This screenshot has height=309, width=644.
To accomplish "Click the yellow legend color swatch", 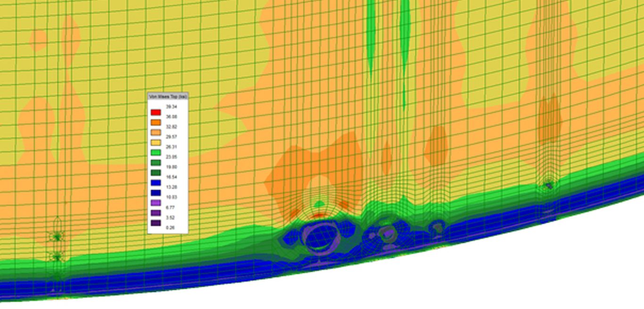I will click(156, 142).
